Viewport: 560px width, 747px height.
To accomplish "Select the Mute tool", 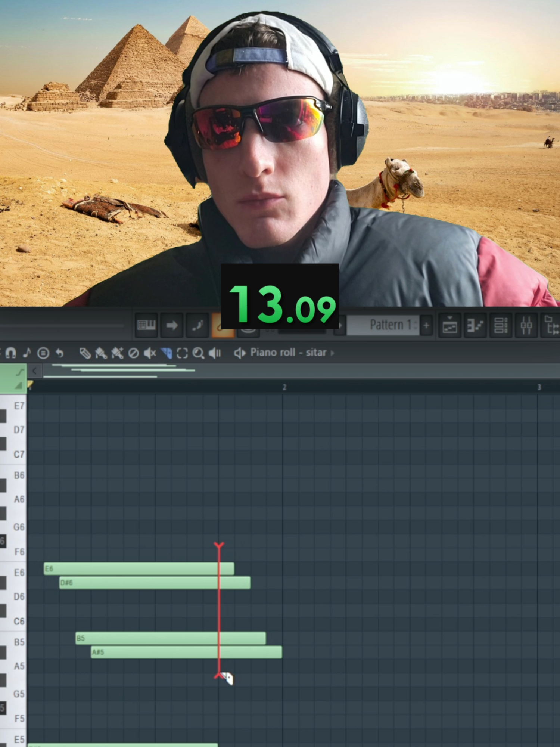I will [150, 353].
